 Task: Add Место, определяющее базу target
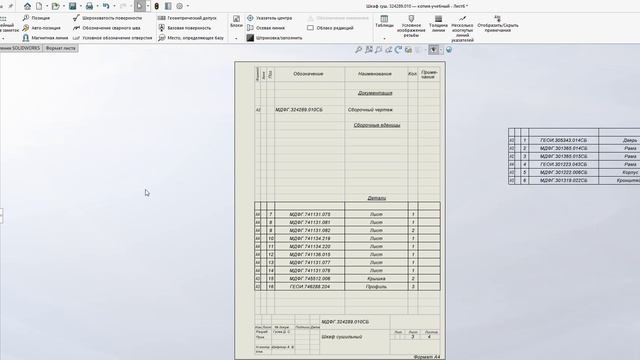191,38
